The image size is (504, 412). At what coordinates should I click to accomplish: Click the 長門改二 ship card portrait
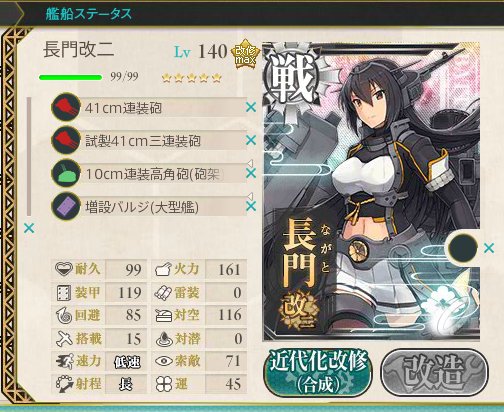tap(371, 191)
